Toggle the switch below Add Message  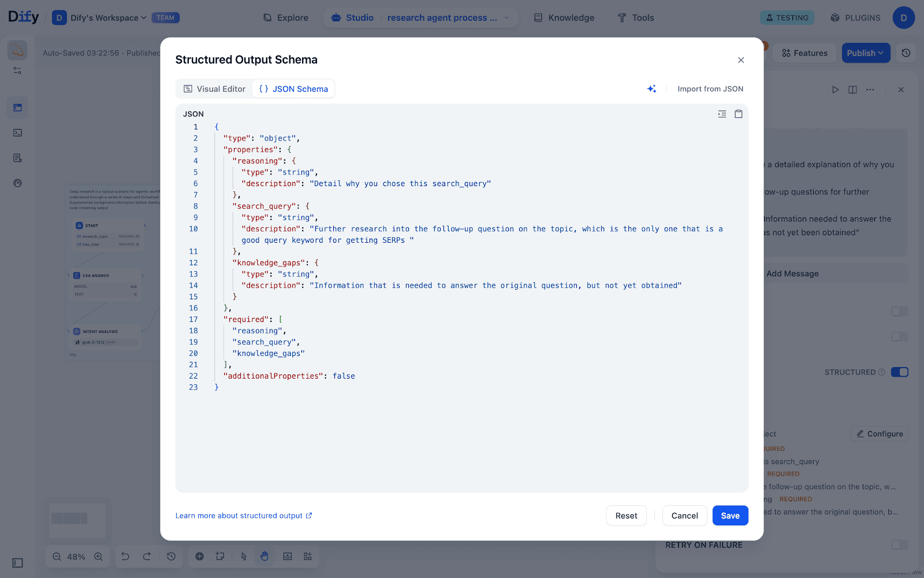tap(899, 312)
